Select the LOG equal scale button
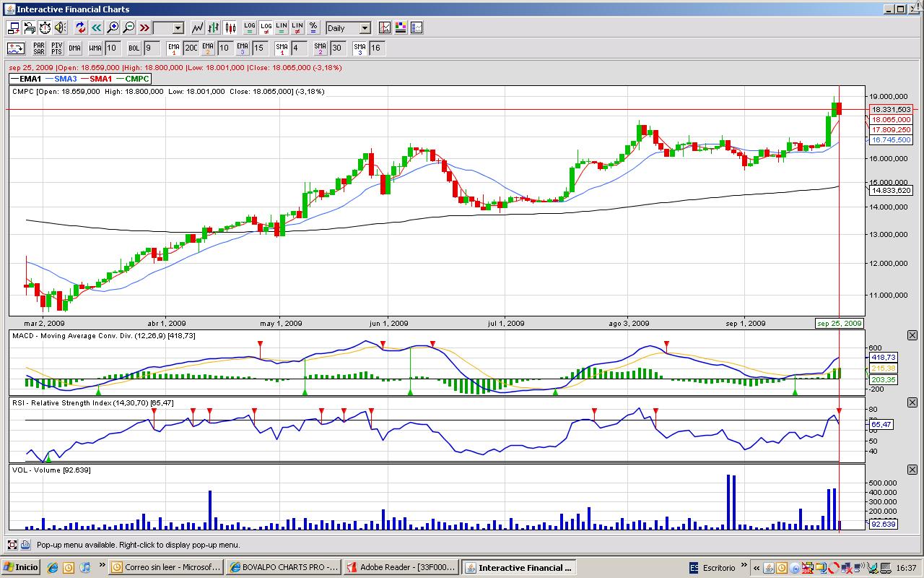Viewport: 924px width, 578px height. coord(250,28)
